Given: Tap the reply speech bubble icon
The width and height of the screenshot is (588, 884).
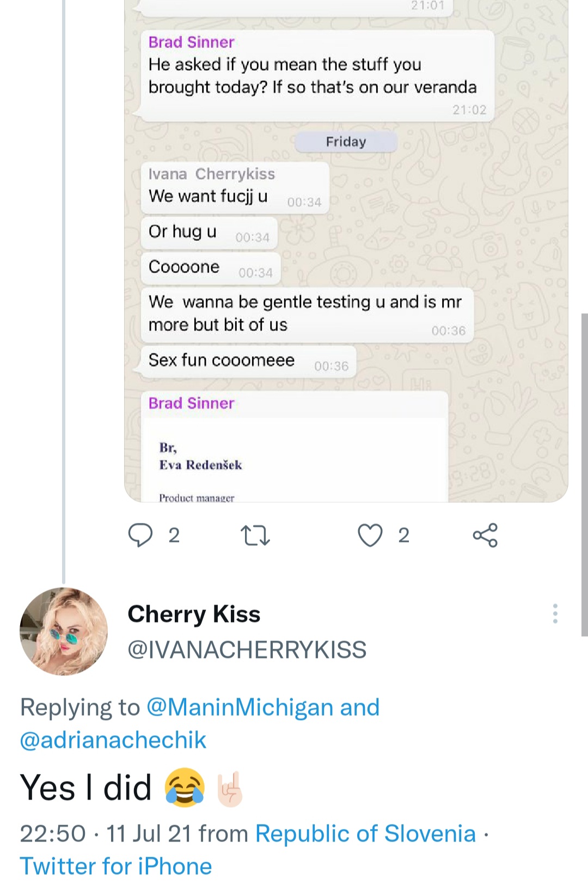Looking at the screenshot, I should tap(140, 535).
